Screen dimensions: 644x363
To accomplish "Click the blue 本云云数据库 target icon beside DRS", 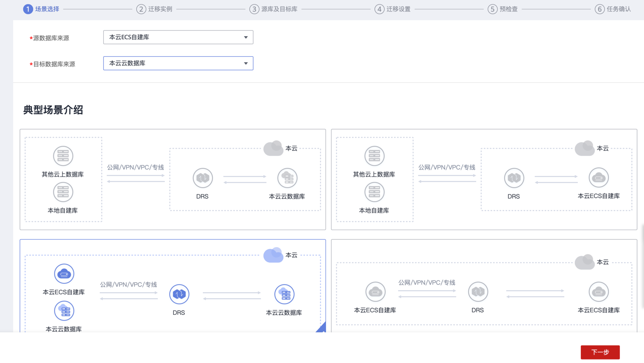I will (284, 294).
